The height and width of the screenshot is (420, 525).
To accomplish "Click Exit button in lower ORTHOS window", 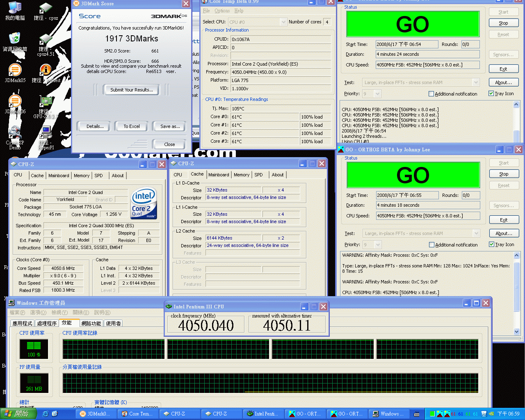I will coord(504,220).
